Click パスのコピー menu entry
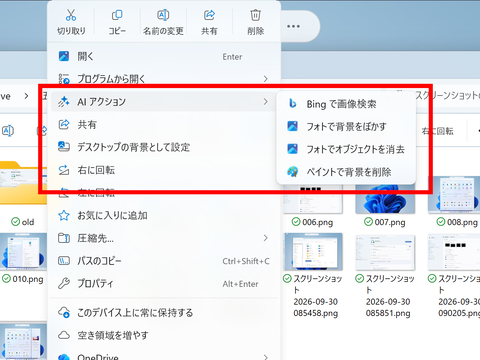 point(163,261)
